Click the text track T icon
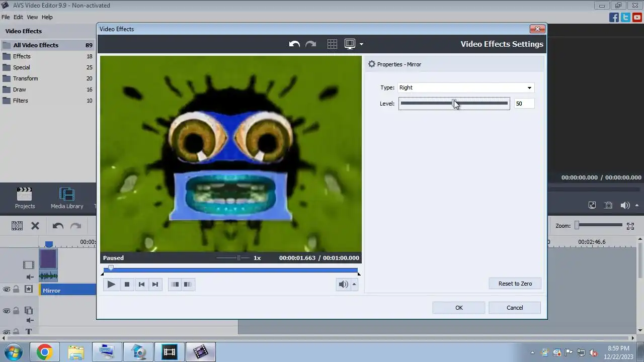 coord(29,332)
